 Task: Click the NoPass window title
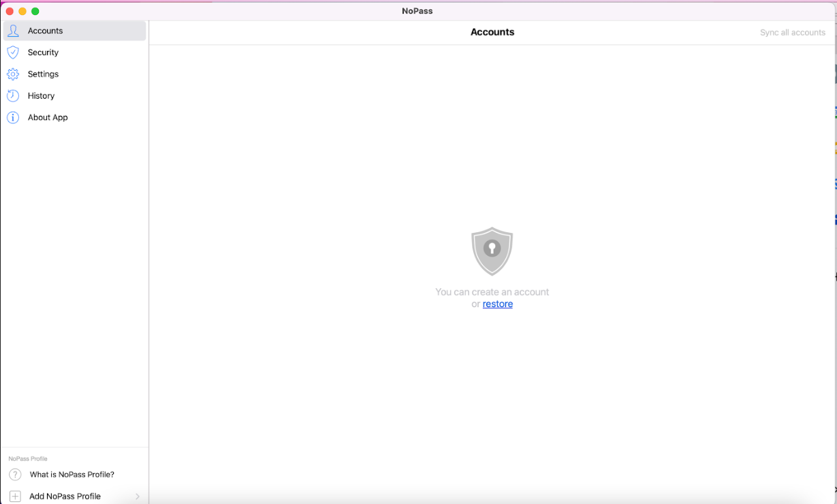coord(417,11)
